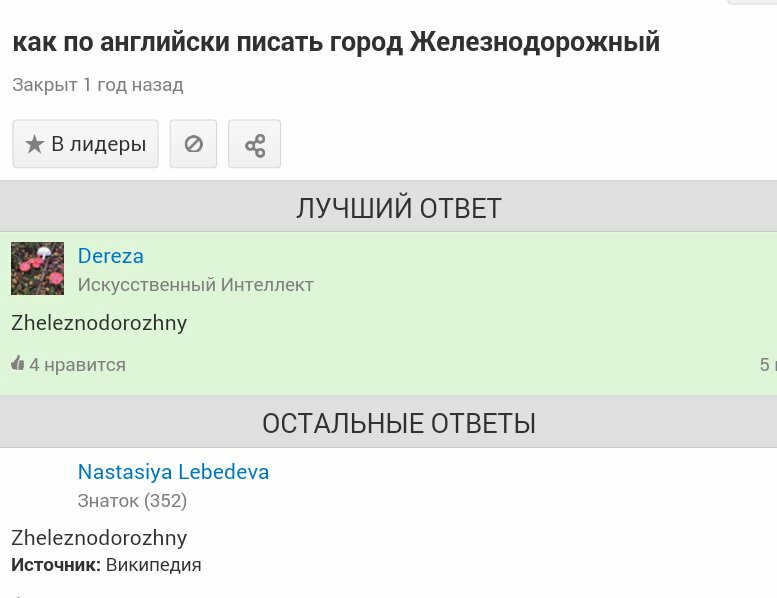
Task: Open Nastasiya Lebedeva profile link
Action: pos(173,472)
